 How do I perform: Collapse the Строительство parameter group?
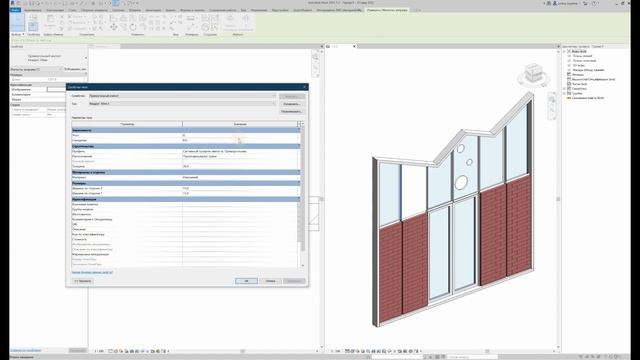click(x=298, y=146)
